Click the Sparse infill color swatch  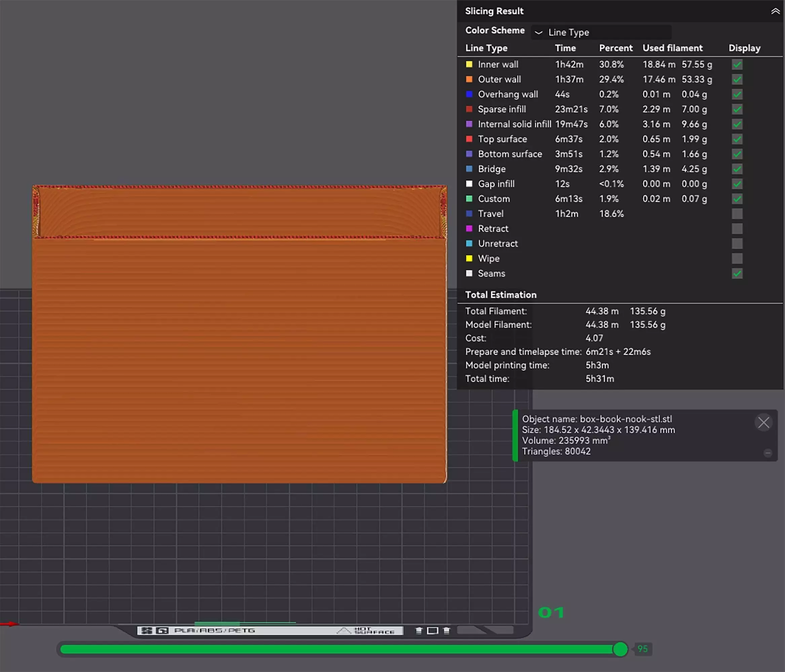[469, 110]
